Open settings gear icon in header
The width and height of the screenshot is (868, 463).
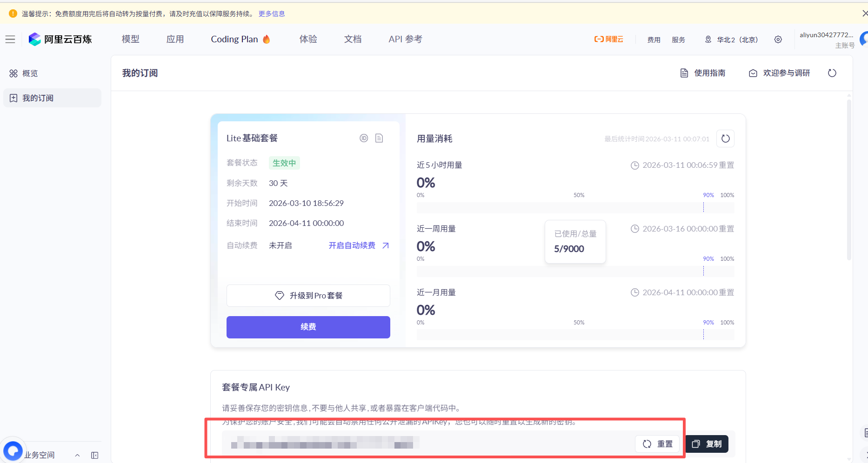[778, 40]
